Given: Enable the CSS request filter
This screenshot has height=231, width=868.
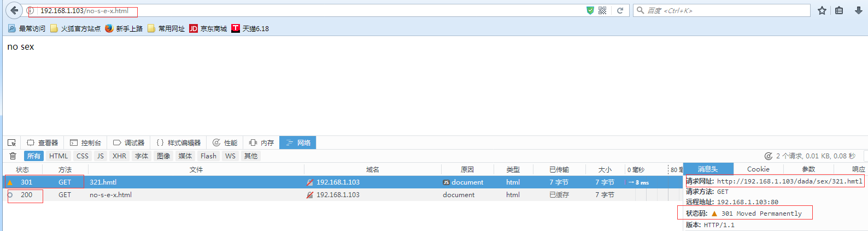Looking at the screenshot, I should [83, 156].
